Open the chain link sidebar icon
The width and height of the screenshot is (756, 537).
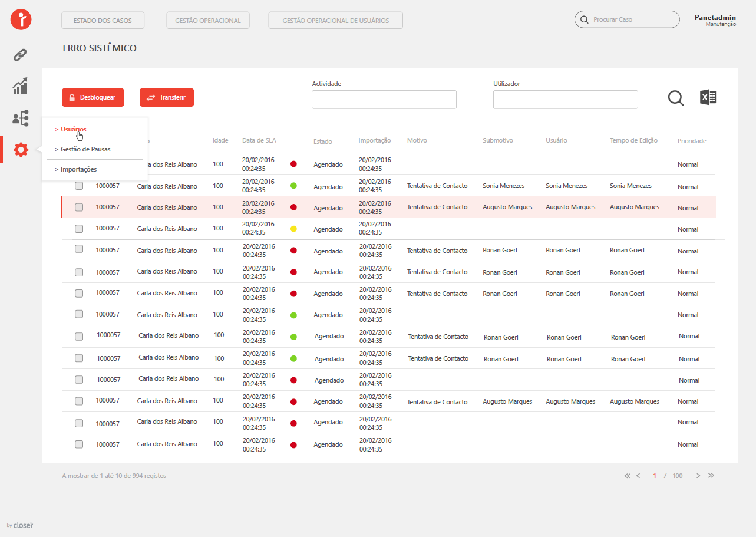click(x=21, y=55)
